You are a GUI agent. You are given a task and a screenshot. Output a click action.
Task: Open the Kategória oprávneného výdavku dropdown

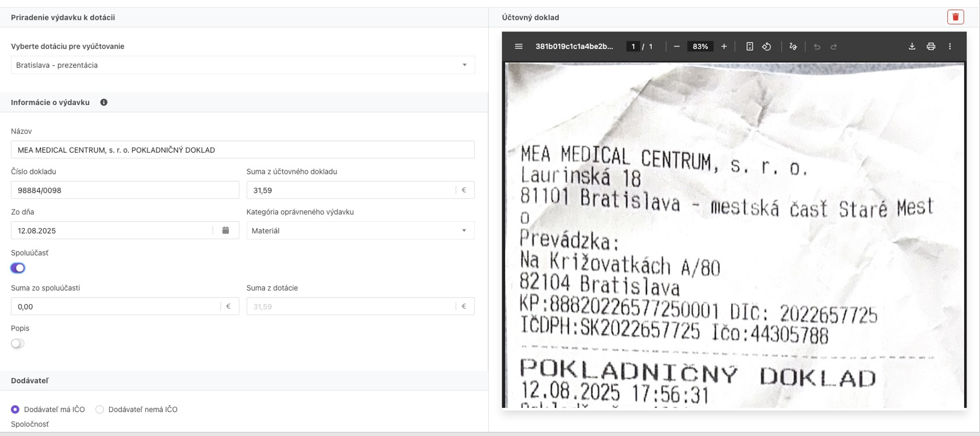click(x=360, y=231)
